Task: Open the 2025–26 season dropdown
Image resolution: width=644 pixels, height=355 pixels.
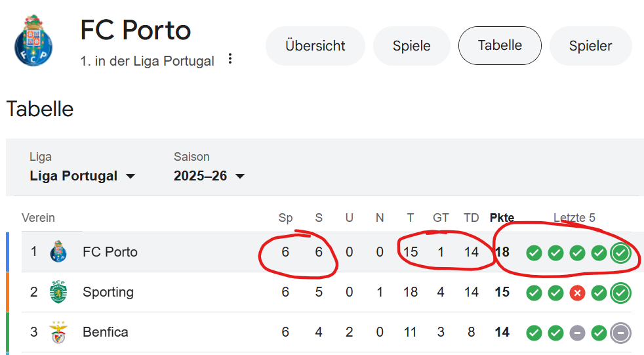Action: point(209,176)
